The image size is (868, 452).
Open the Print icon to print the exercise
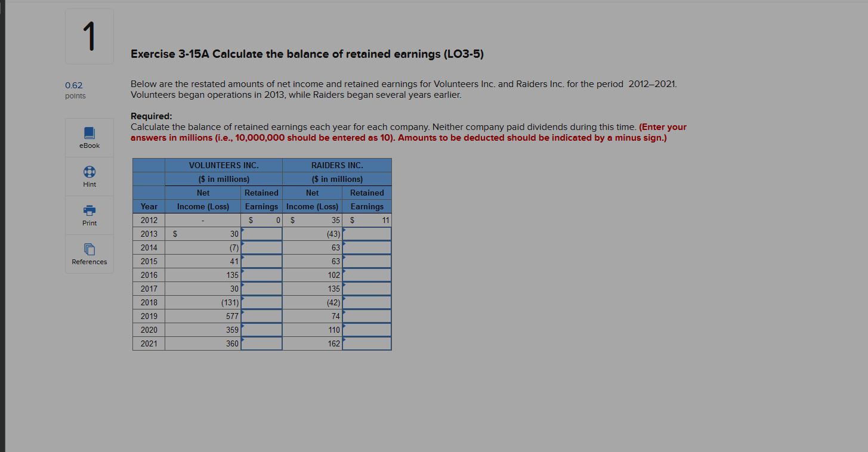[x=89, y=215]
